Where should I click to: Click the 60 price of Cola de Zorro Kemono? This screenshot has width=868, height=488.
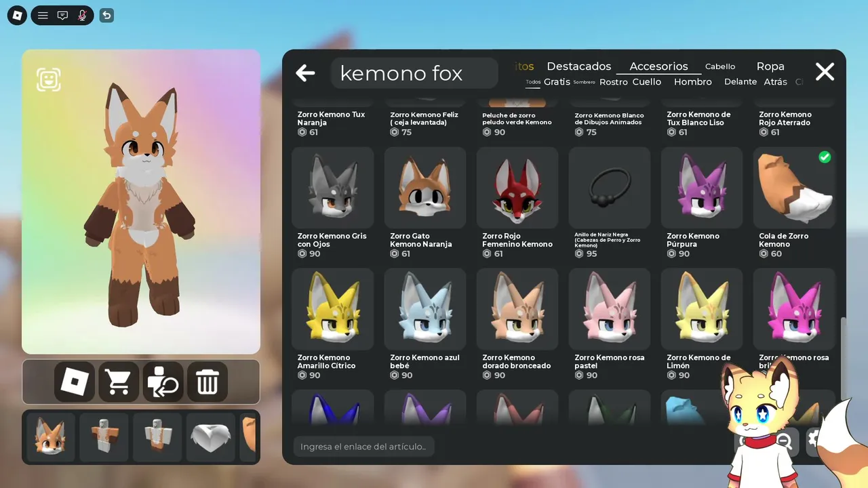[x=776, y=253]
